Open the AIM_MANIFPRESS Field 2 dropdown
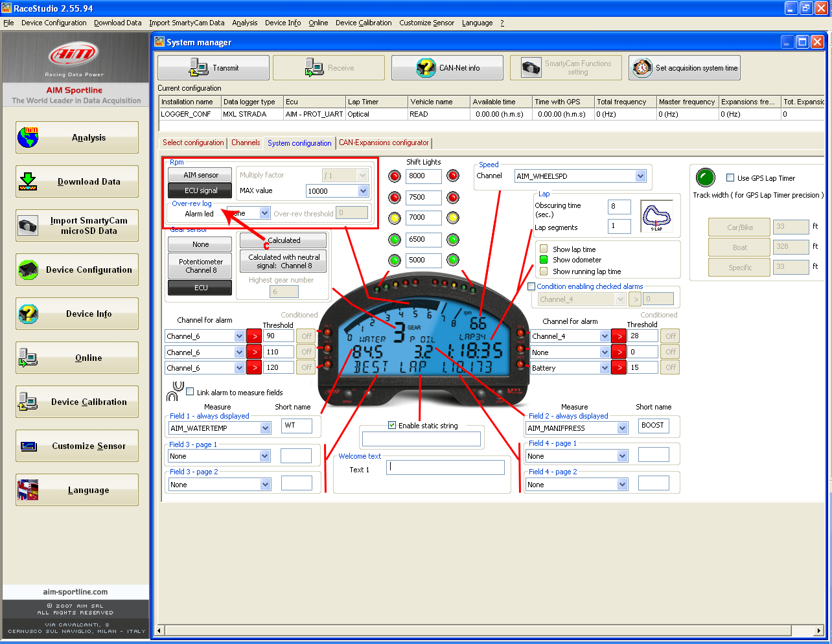 click(x=622, y=428)
